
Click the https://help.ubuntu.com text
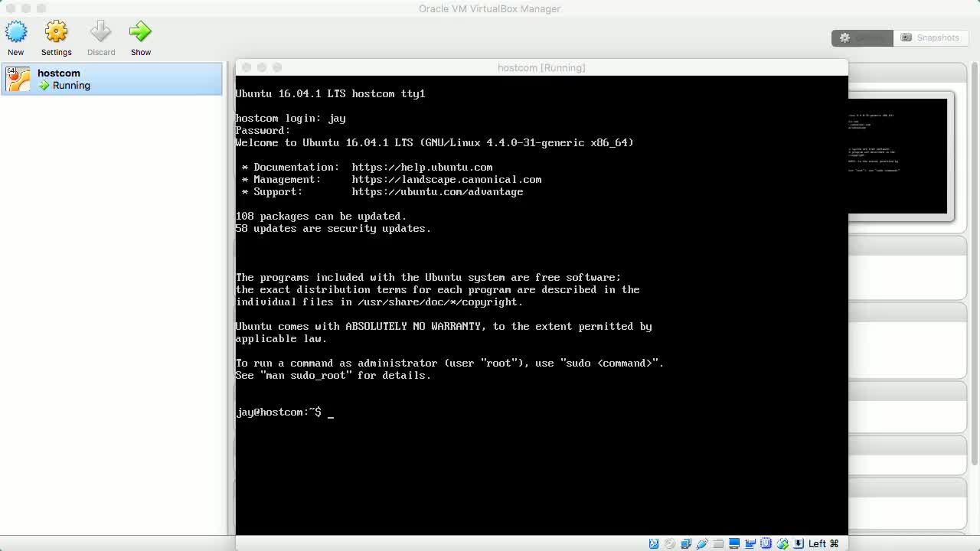click(422, 167)
